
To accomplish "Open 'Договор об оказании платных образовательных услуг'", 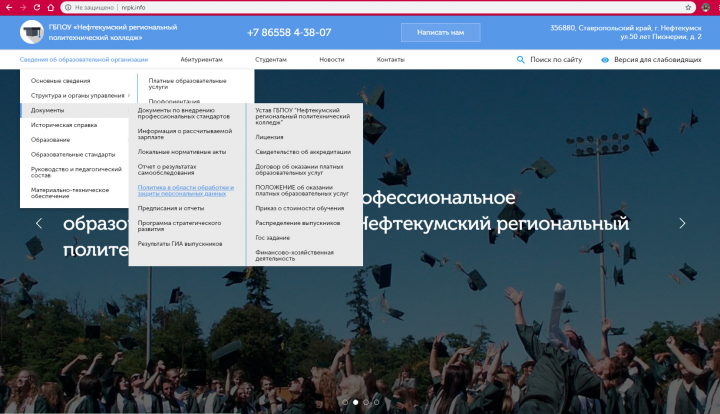I will 299,170.
